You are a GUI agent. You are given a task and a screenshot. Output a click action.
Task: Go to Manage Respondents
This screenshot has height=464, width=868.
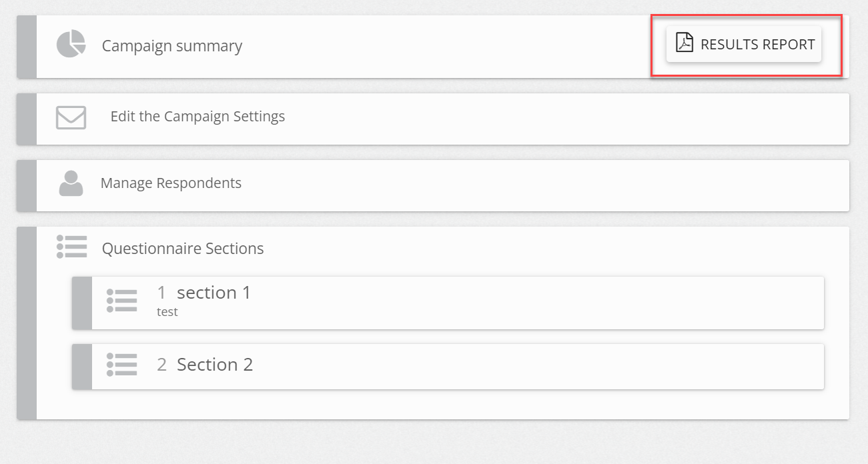171,183
